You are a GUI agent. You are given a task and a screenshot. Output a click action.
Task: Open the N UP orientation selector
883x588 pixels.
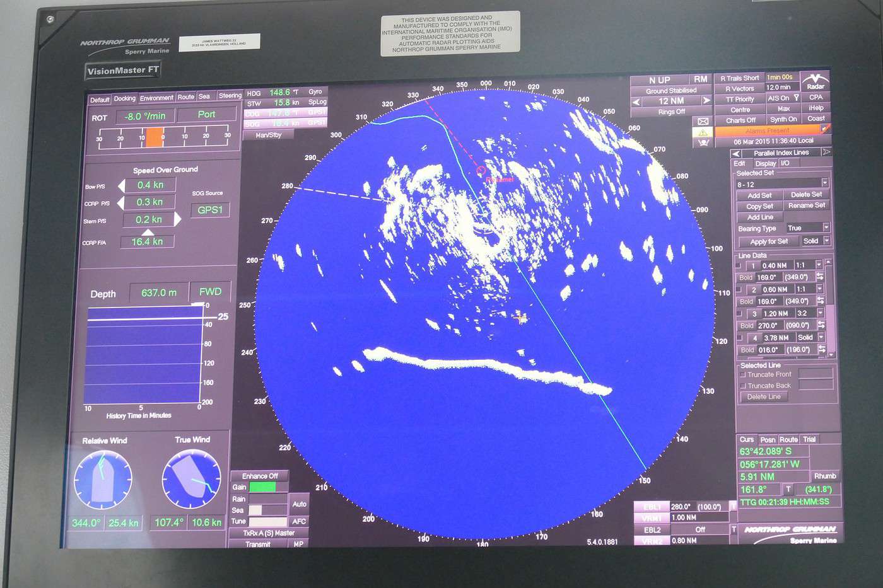(660, 80)
